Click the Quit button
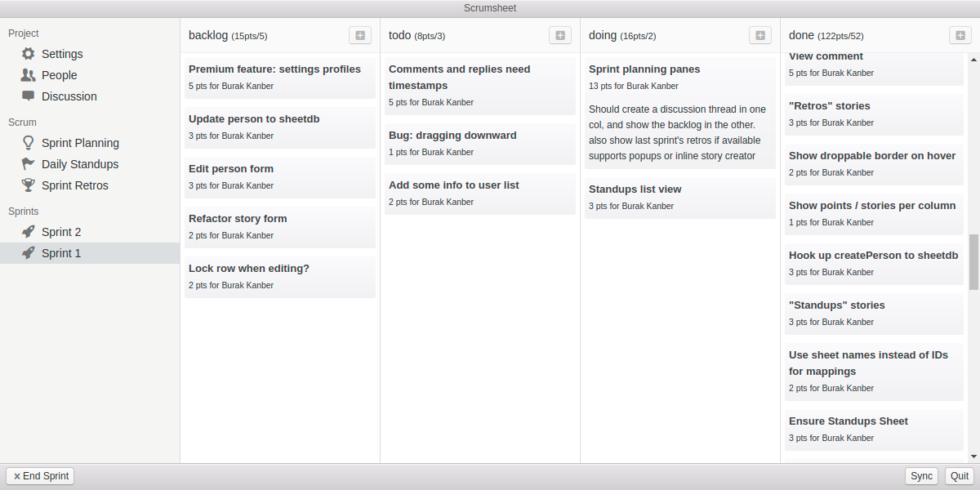The image size is (980, 490). 959,475
